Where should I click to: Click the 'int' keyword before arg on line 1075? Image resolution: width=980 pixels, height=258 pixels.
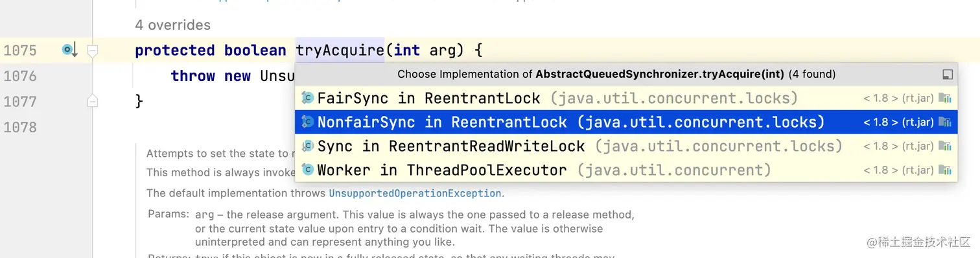coord(407,50)
